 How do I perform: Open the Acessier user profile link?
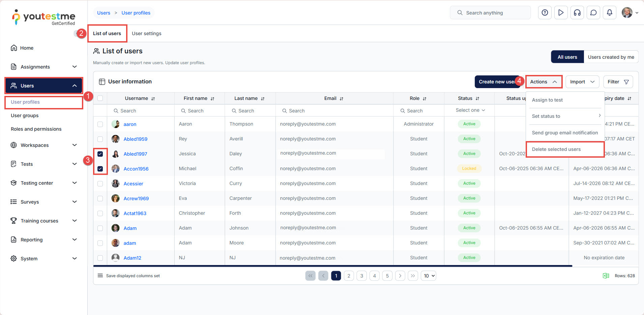[133, 184]
